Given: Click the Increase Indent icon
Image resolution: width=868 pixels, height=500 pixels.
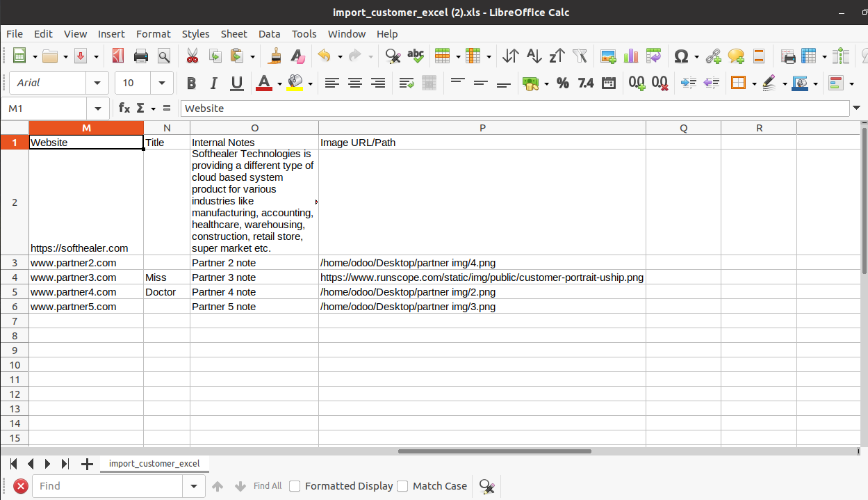Looking at the screenshot, I should click(x=689, y=83).
